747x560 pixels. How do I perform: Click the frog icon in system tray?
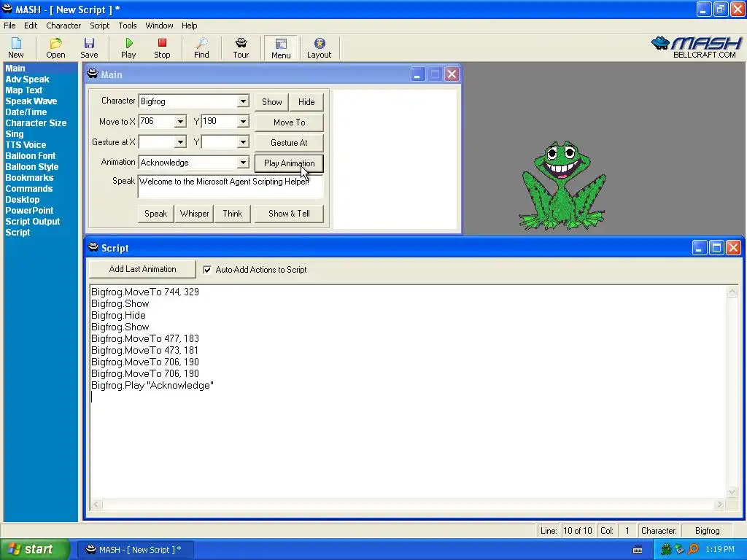(666, 550)
